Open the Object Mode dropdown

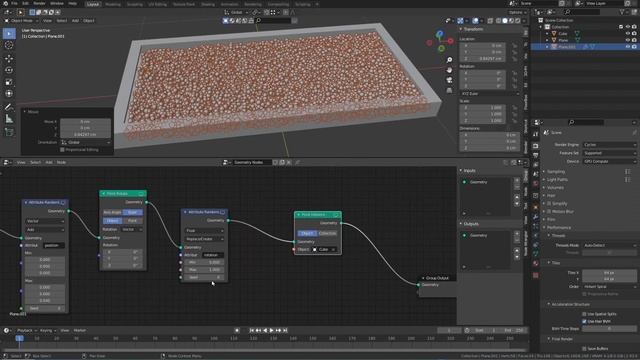22,20
